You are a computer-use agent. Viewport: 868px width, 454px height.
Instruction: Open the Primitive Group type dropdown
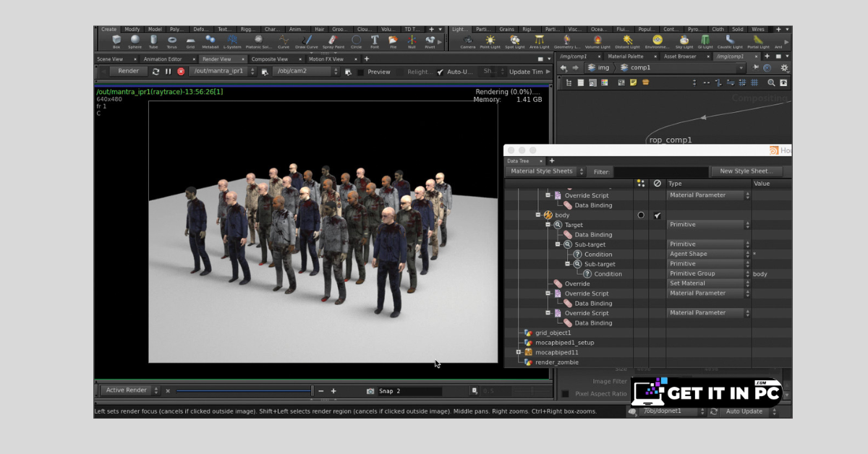709,274
